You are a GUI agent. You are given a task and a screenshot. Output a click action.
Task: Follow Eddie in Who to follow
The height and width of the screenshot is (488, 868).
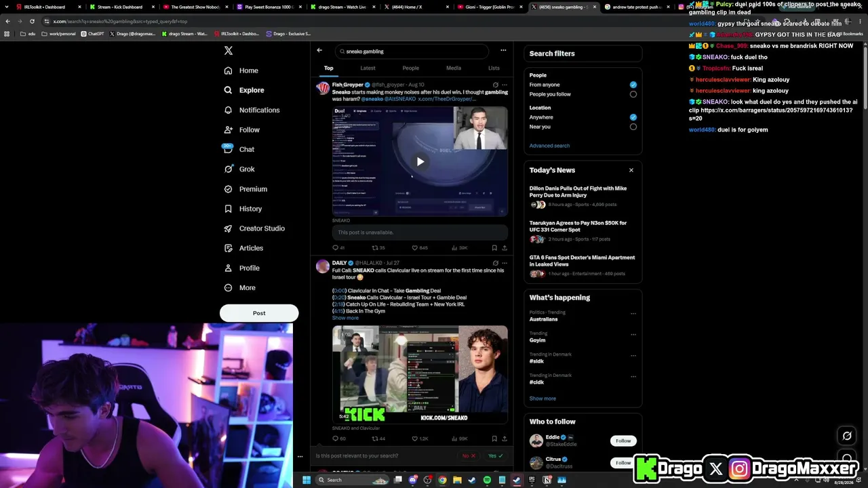tap(623, 441)
